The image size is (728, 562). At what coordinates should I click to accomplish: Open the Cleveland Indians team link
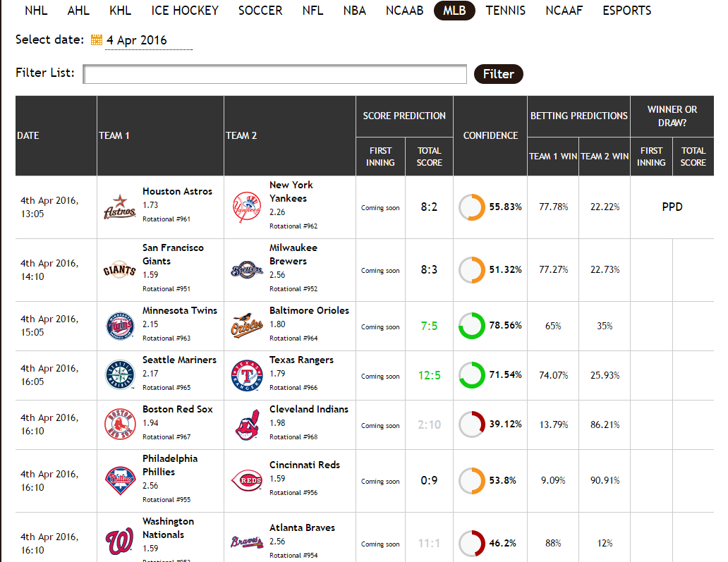(x=309, y=409)
